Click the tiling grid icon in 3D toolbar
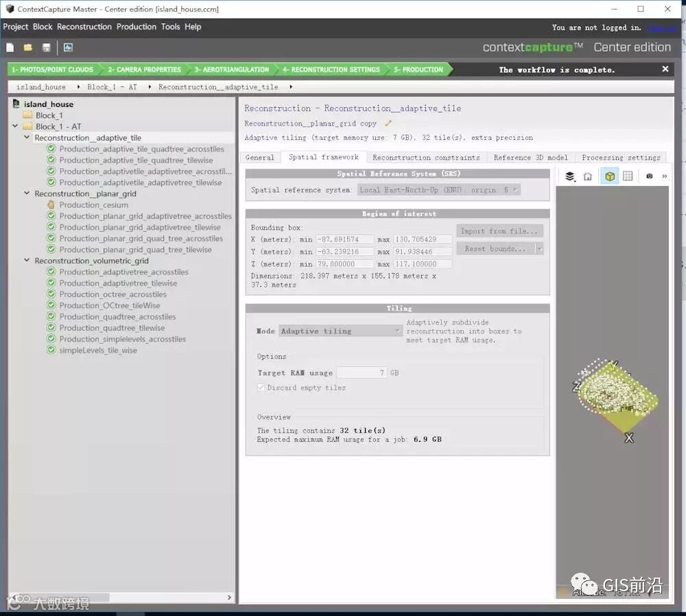Image resolution: width=686 pixels, height=616 pixels. pyautogui.click(x=628, y=176)
